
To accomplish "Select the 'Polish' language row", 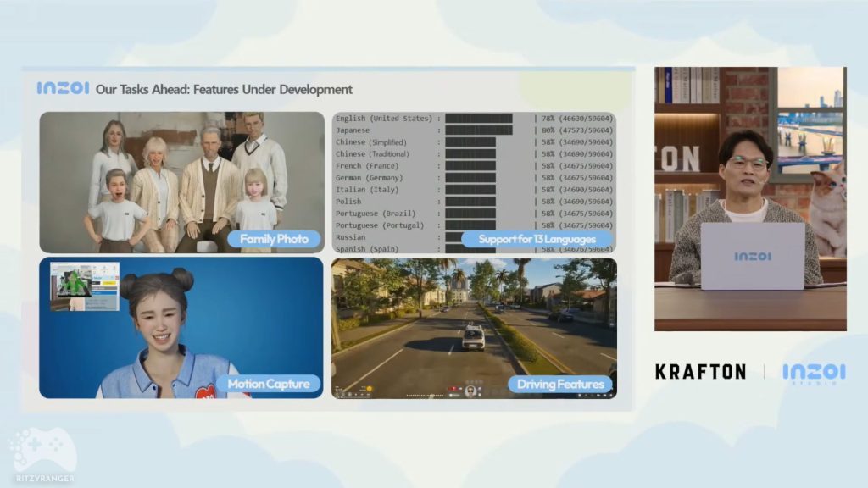I will (x=474, y=202).
